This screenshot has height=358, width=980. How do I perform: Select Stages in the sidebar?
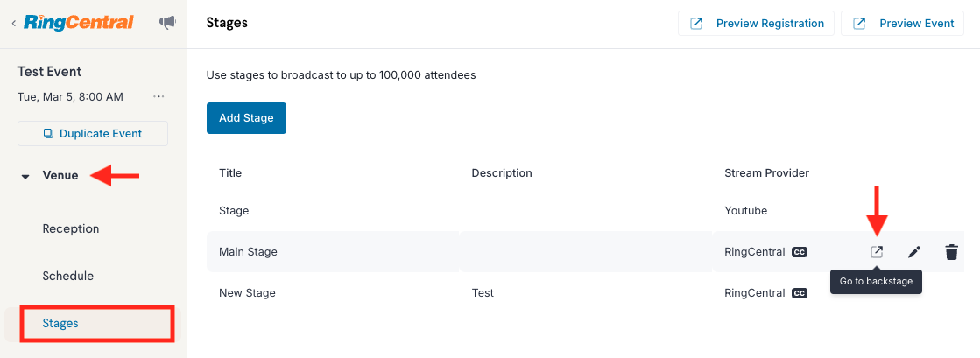pos(60,323)
